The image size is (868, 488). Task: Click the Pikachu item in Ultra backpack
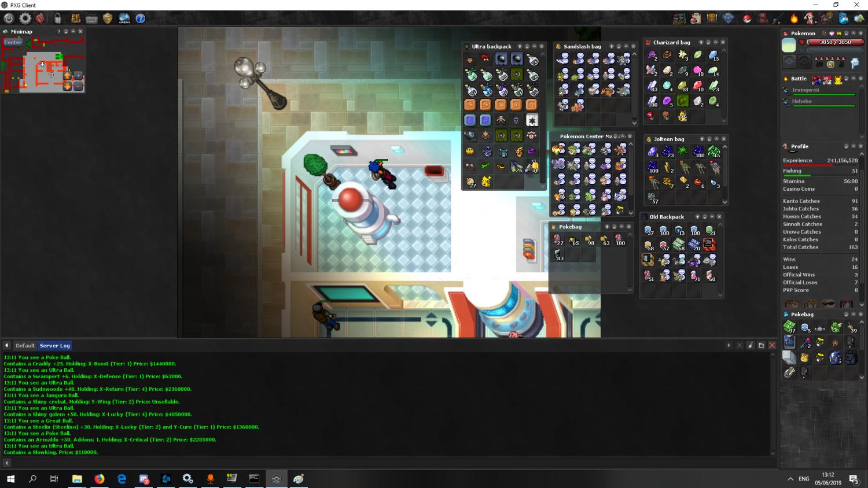(486, 181)
